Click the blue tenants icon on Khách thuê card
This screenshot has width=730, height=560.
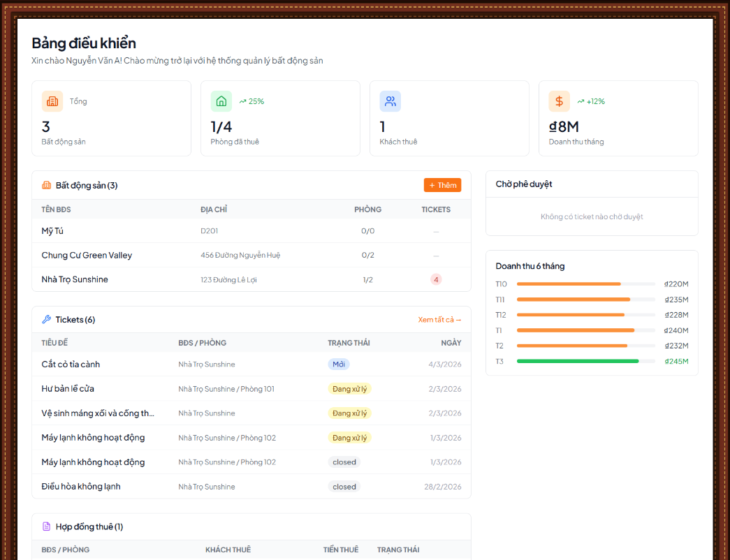click(x=390, y=101)
